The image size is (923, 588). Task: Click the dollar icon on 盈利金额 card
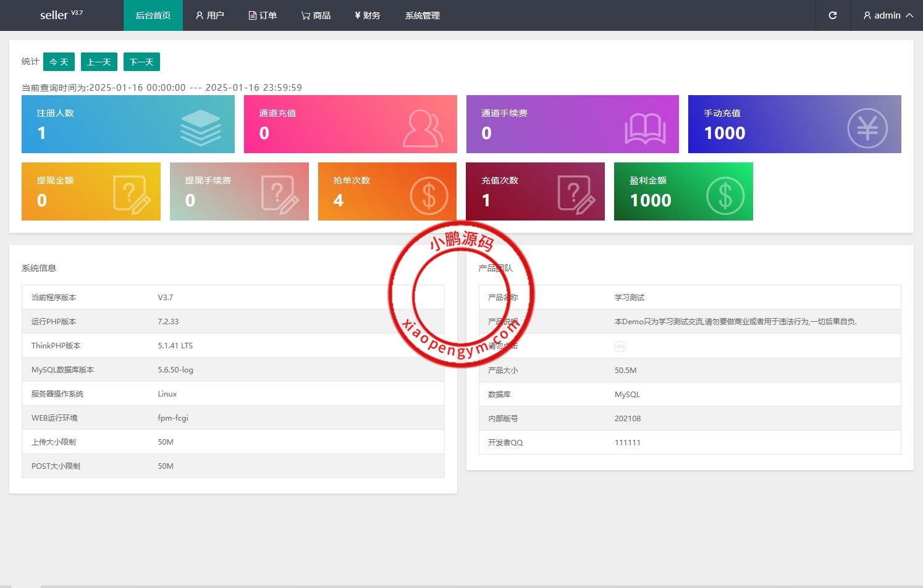pyautogui.click(x=725, y=196)
